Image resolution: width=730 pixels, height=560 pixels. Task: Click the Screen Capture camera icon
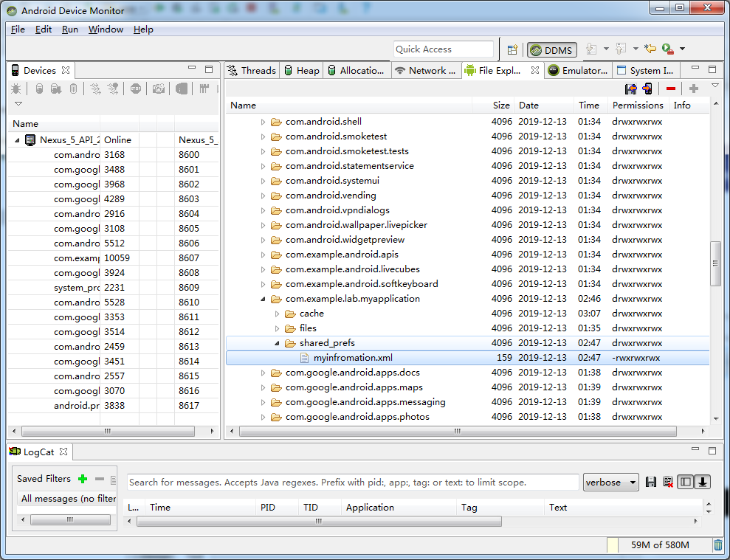pos(159,89)
